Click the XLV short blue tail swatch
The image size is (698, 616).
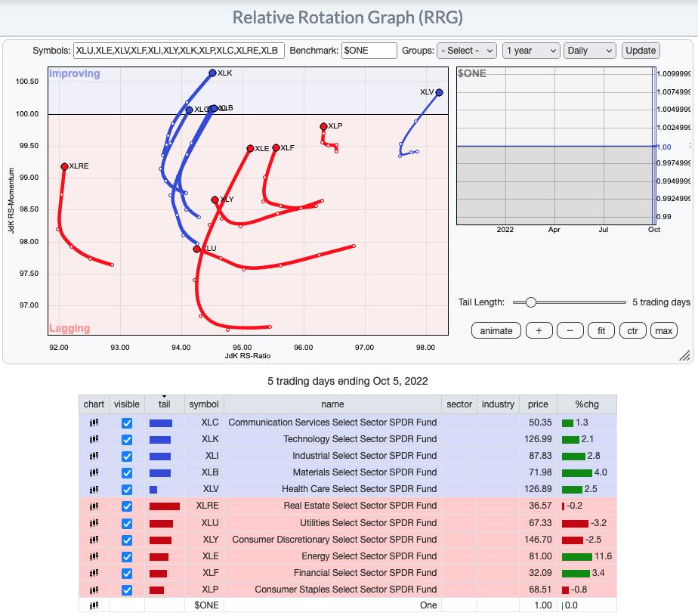pos(153,490)
